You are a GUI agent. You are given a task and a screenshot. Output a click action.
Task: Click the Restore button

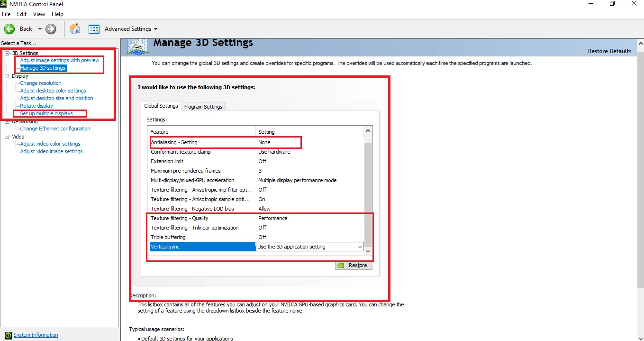(354, 265)
